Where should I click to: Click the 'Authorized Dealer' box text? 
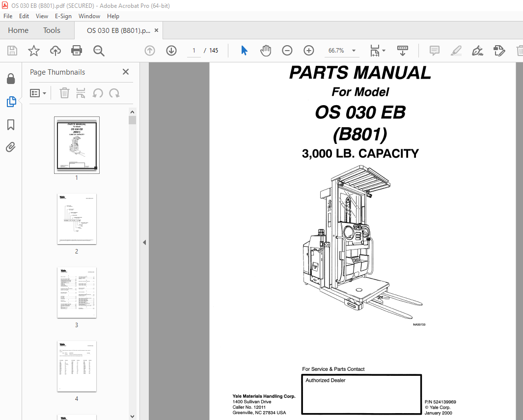point(325,380)
